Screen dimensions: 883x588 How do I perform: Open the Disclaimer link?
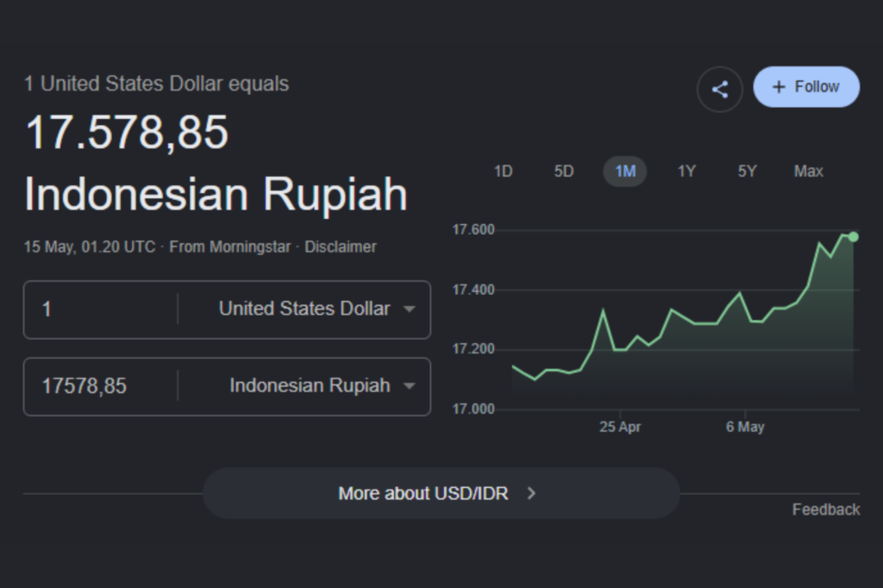tap(340, 247)
